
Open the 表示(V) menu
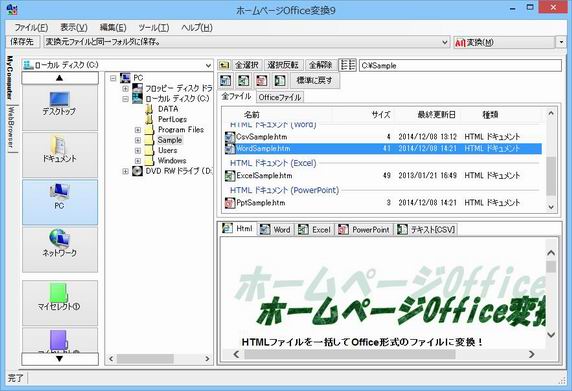coord(74,27)
